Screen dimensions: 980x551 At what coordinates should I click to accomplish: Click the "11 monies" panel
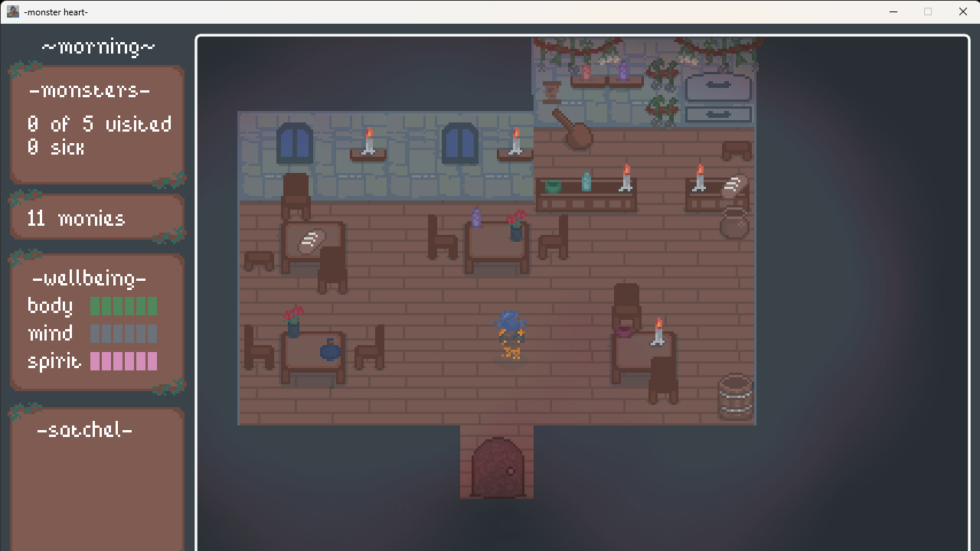point(97,218)
